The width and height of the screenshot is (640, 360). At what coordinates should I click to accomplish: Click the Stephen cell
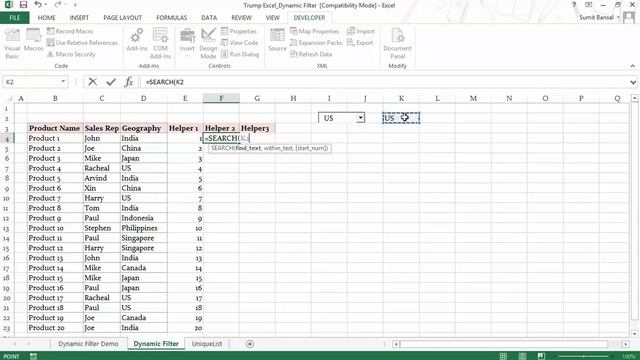click(102, 228)
